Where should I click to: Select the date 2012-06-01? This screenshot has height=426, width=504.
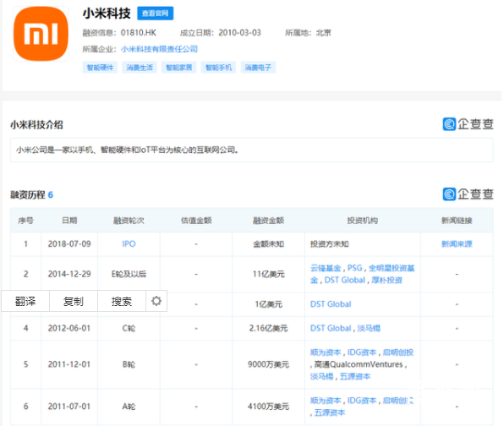click(x=69, y=328)
